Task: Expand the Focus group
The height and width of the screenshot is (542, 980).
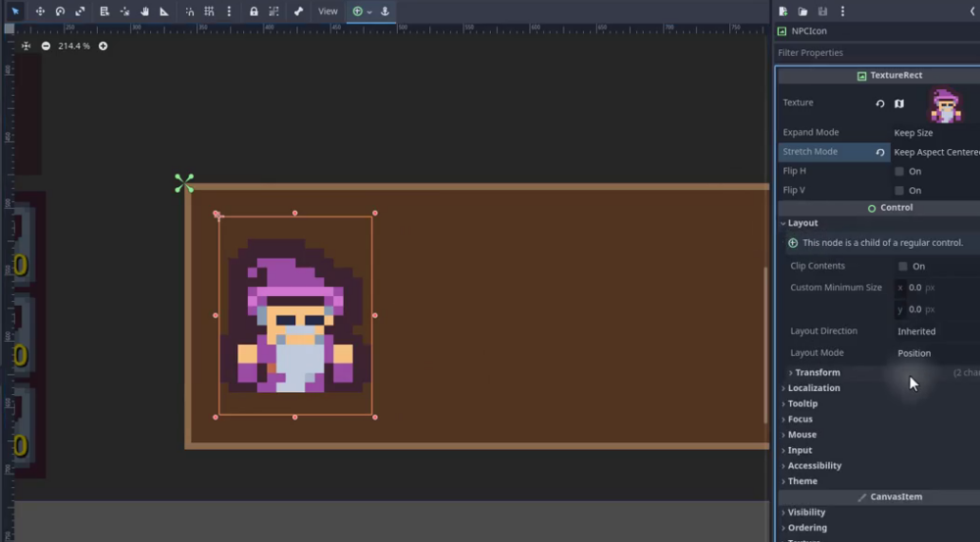Action: point(800,419)
